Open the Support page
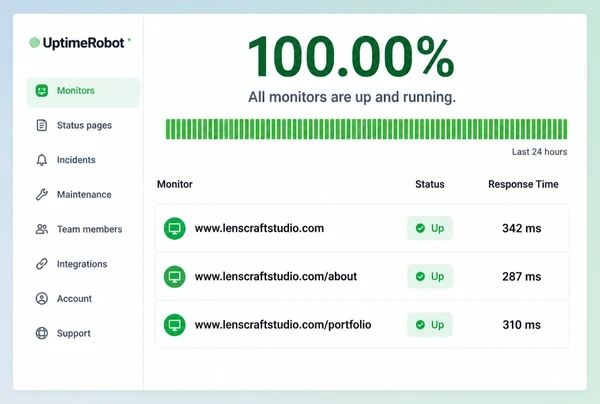600x404 pixels. [74, 333]
